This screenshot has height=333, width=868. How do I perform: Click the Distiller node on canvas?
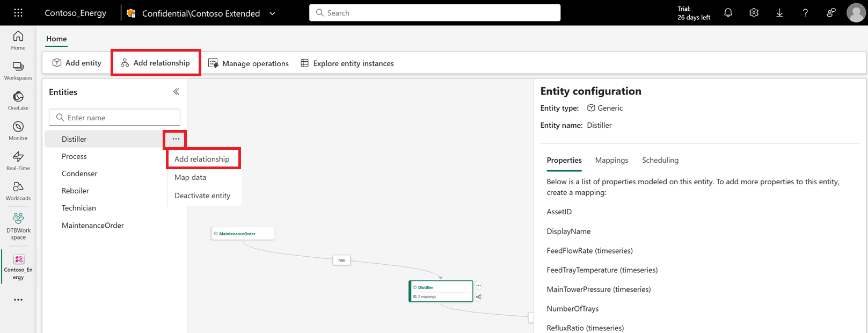[441, 291]
